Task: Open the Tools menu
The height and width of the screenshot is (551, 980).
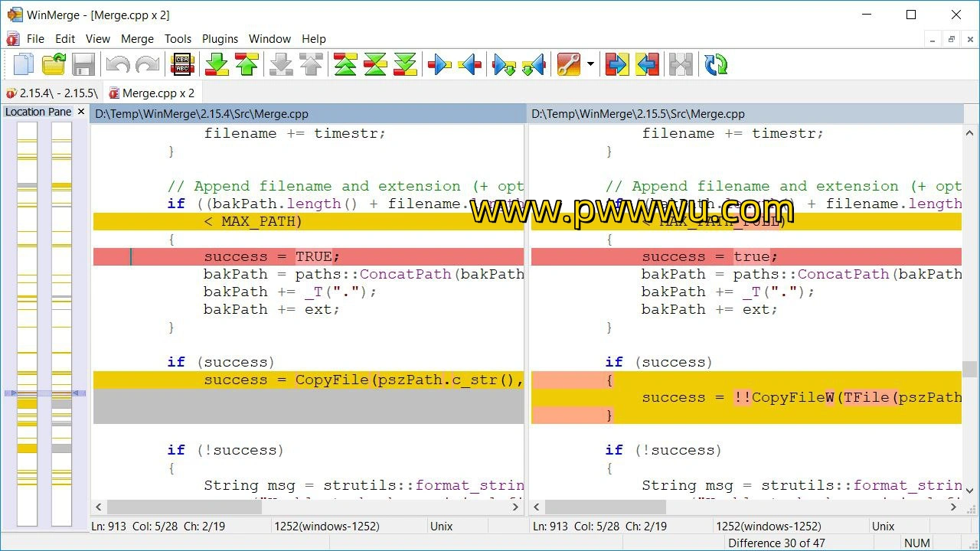Action: point(178,38)
